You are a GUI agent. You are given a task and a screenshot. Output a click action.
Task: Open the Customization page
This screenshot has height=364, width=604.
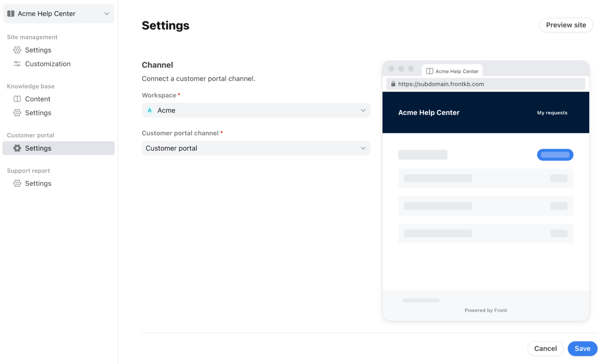59,64
